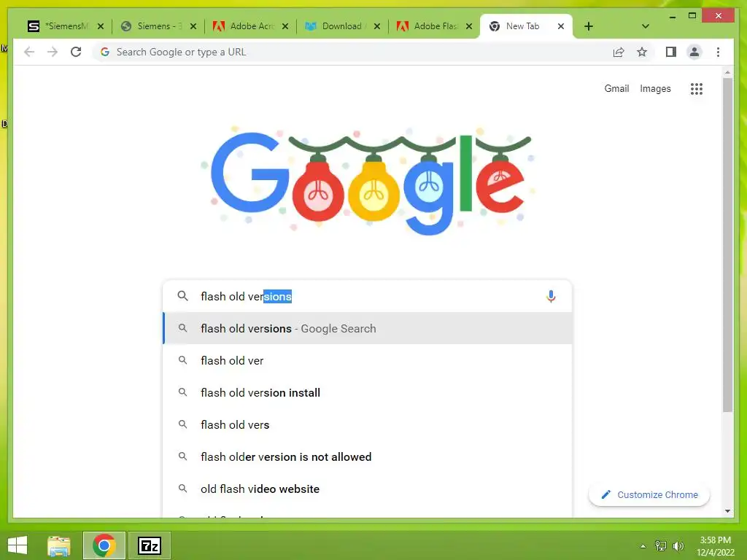Click the page vertical scrollbar thumb
This screenshot has width=747, height=560.
click(727, 245)
